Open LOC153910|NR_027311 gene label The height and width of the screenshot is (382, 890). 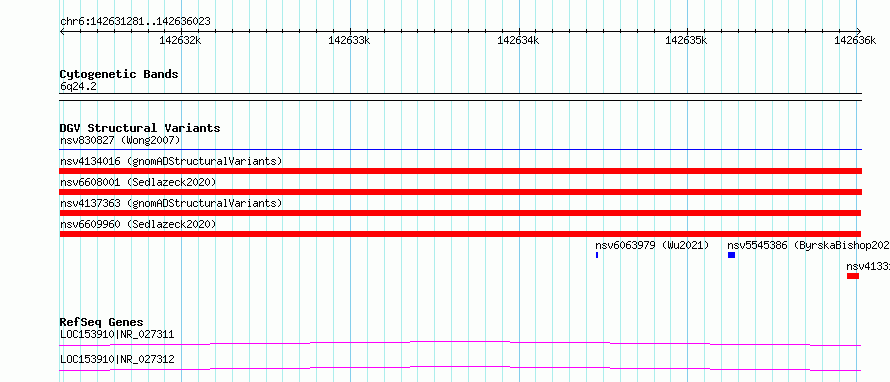[x=117, y=334]
